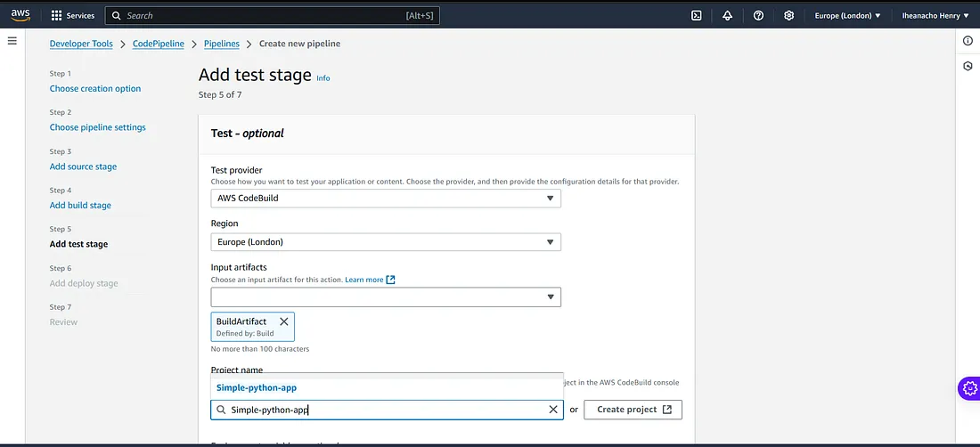Screen dimensions: 980x447
Task: Go to Pipelines breadcrumb
Action: [x=222, y=44]
